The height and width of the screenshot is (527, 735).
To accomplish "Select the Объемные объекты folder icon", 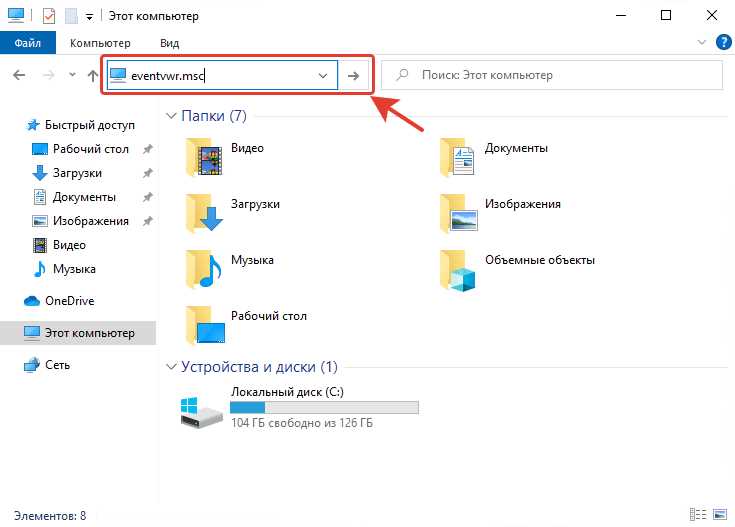I will pyautogui.click(x=458, y=270).
